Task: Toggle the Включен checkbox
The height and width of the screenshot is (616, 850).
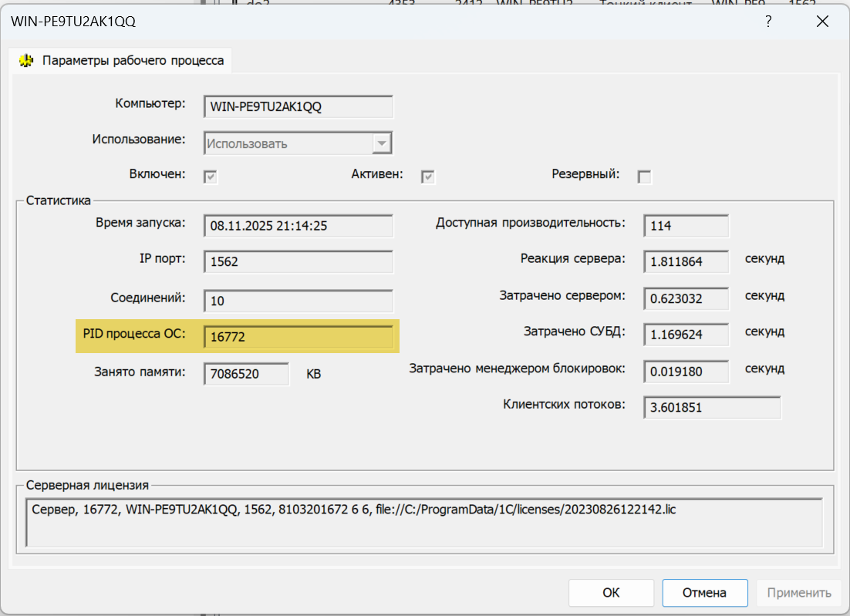Action: [210, 177]
